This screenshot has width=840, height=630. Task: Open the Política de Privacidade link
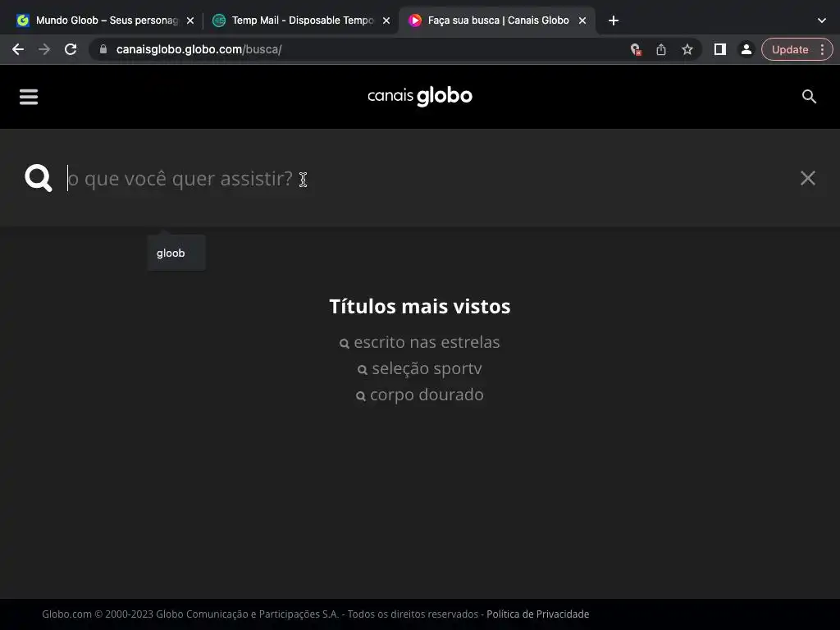(x=537, y=614)
